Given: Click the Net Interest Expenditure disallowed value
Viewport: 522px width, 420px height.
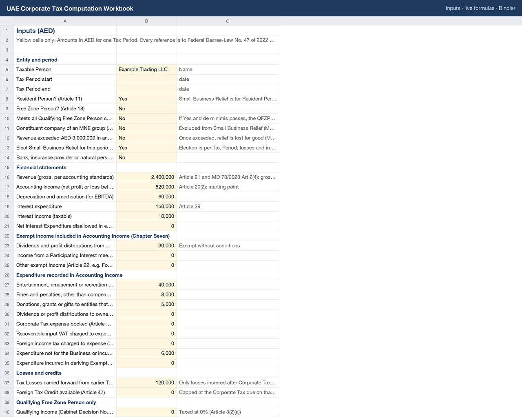Looking at the screenshot, I should coord(146,226).
